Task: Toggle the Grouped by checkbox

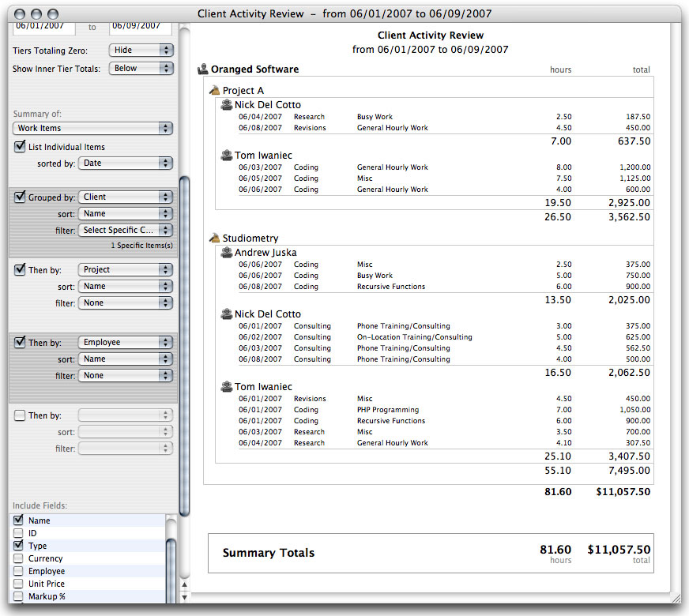Action: (20, 197)
